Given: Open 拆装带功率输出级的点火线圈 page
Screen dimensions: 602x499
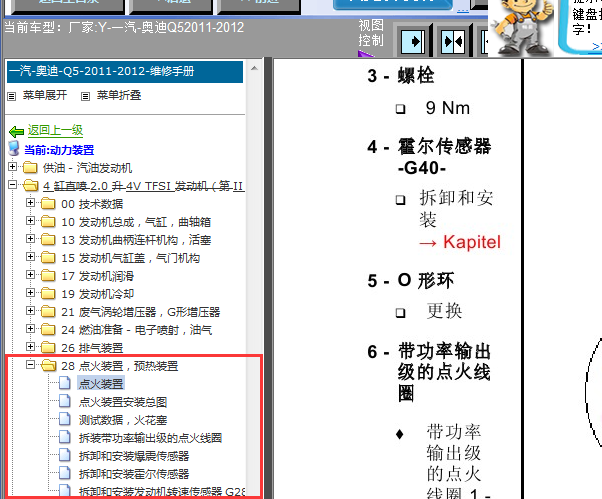Looking at the screenshot, I should point(150,438).
